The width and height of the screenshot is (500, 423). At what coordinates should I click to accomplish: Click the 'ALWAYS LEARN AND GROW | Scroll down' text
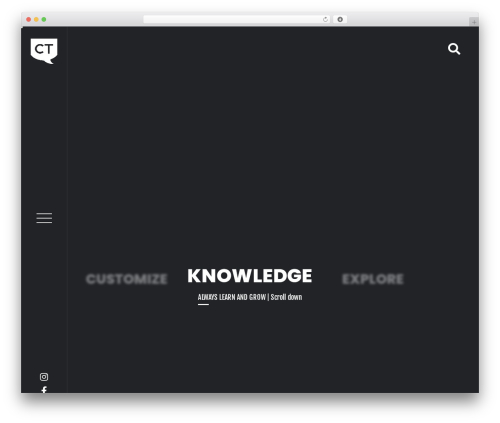coord(250,297)
